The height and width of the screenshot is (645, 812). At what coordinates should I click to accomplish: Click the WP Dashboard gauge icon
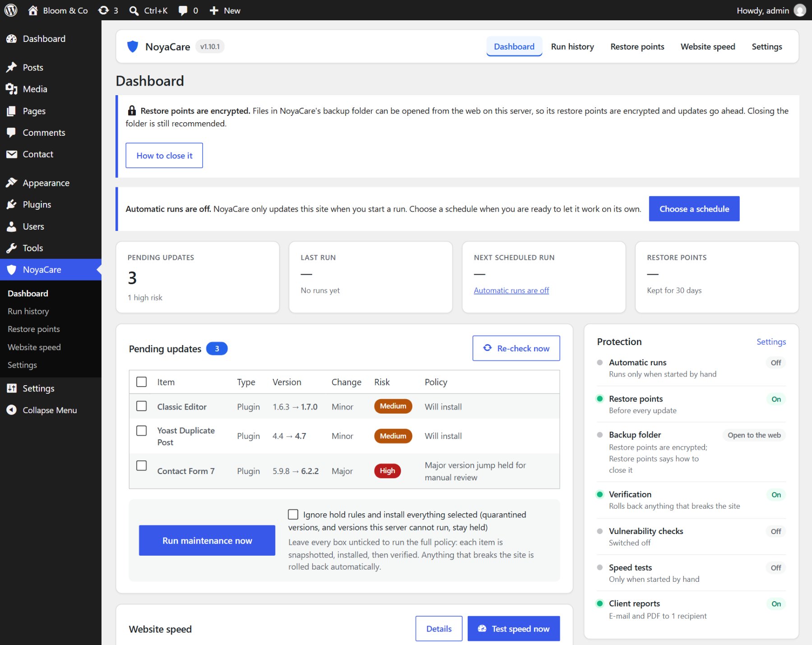pos(12,39)
